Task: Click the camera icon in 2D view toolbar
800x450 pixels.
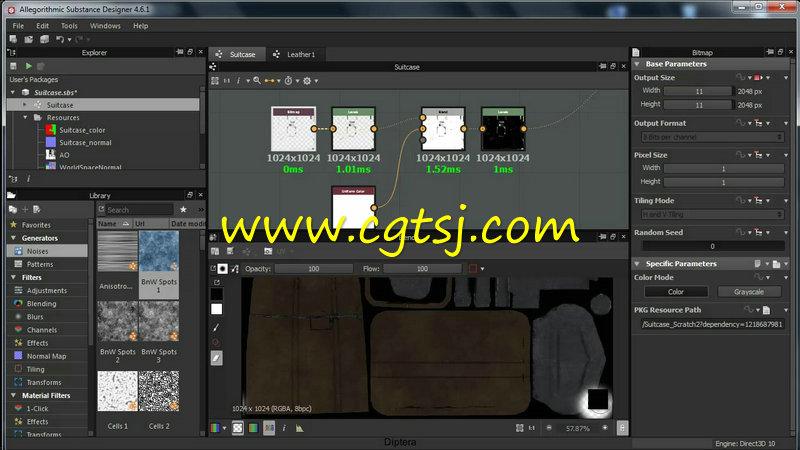Action: click(x=268, y=251)
